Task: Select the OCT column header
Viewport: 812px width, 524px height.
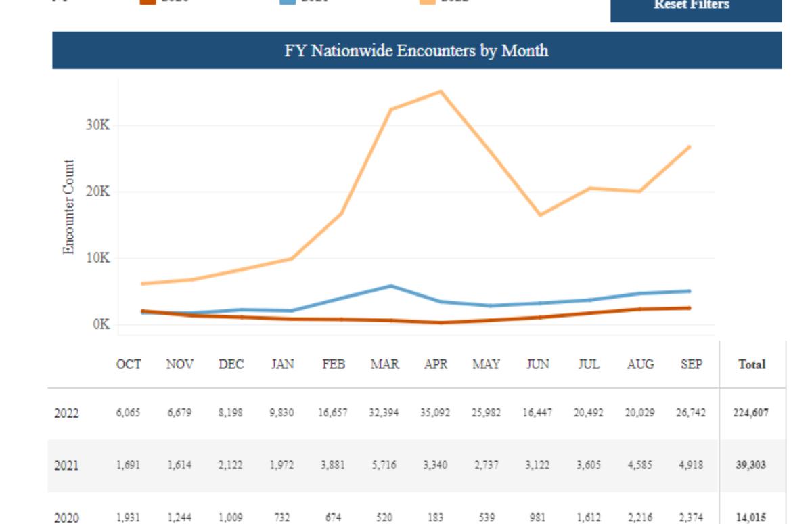Action: click(129, 364)
